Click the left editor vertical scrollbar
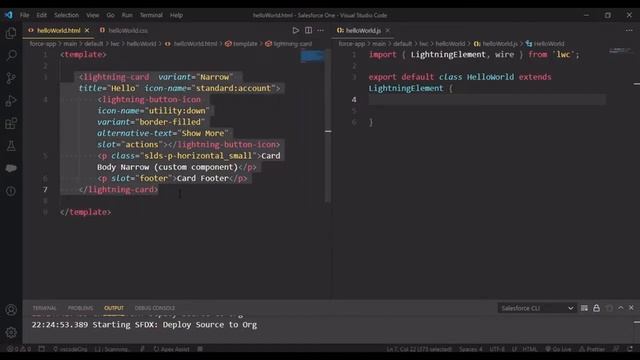Screen dimensions: 640x360 click(328, 127)
